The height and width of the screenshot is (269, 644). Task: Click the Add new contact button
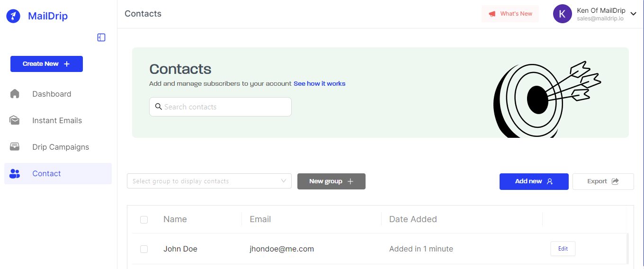tap(534, 181)
